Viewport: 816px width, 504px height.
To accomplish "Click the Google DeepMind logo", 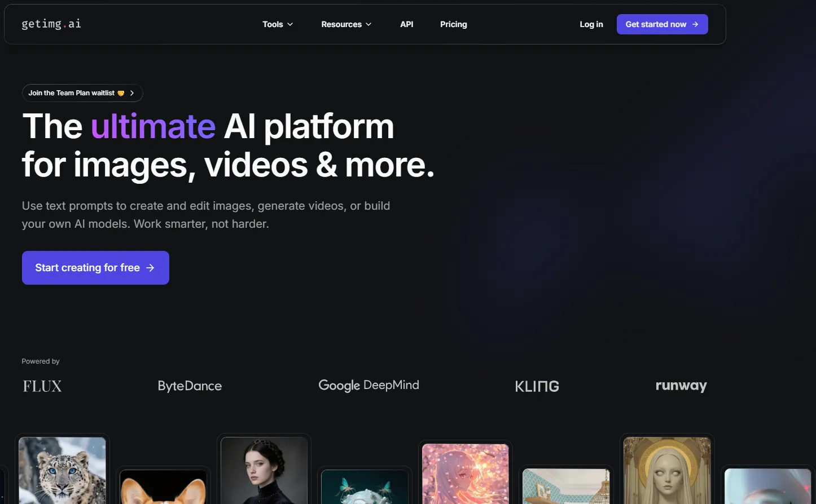I will [x=368, y=386].
